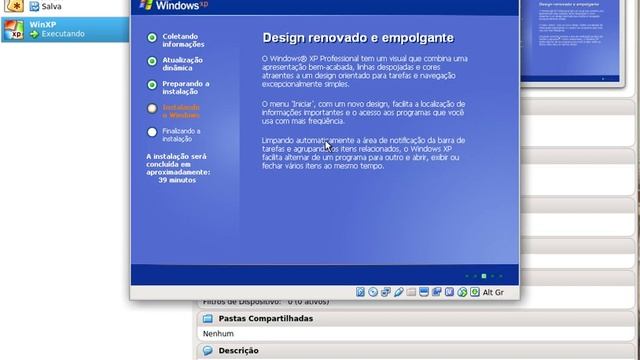Viewport: 640px width, 360px height.
Task: Click the orange 'Instalando o Windows' step
Action: pyautogui.click(x=181, y=111)
